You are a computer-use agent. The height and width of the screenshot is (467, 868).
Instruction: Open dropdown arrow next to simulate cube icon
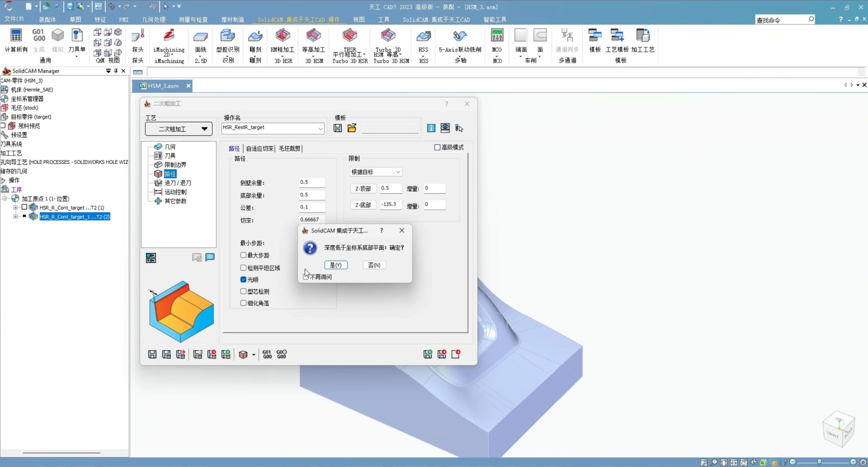(254, 355)
